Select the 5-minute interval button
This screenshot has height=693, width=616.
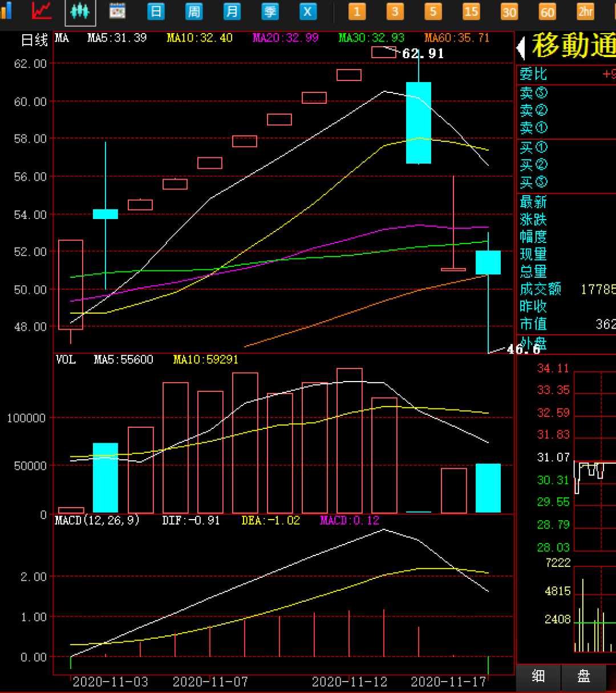pos(433,11)
